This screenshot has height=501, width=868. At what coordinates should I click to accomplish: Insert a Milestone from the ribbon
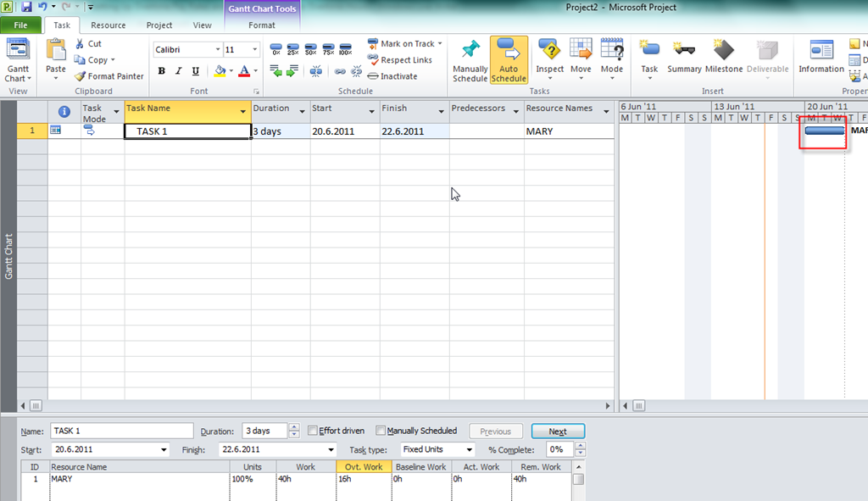click(x=722, y=57)
